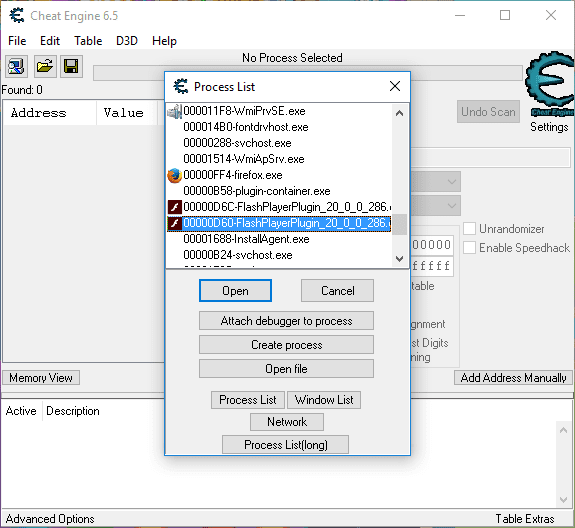Image resolution: width=575 pixels, height=528 pixels.
Task: Select 00001688-InstallAgent.exe process
Action: coord(246,239)
